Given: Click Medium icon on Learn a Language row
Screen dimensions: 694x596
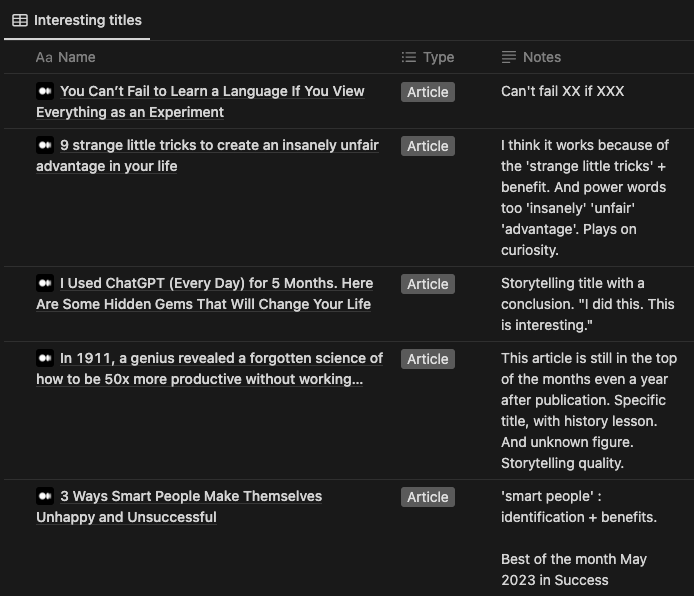Looking at the screenshot, I should (45, 91).
